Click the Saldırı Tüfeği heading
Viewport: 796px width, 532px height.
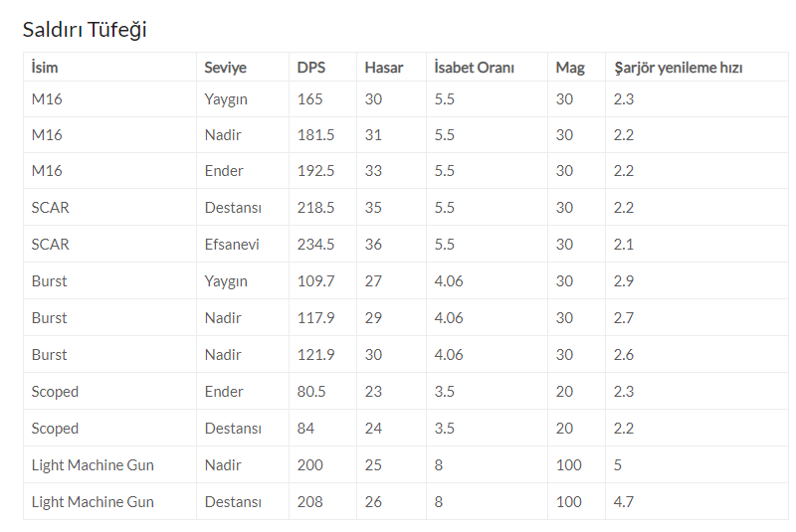tap(85, 30)
